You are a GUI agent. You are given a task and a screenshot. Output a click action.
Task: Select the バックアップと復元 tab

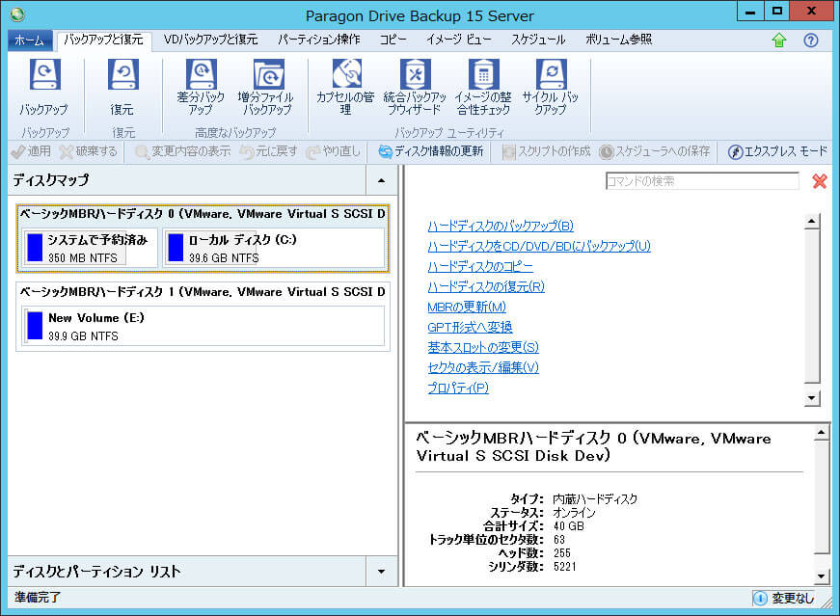pos(103,40)
